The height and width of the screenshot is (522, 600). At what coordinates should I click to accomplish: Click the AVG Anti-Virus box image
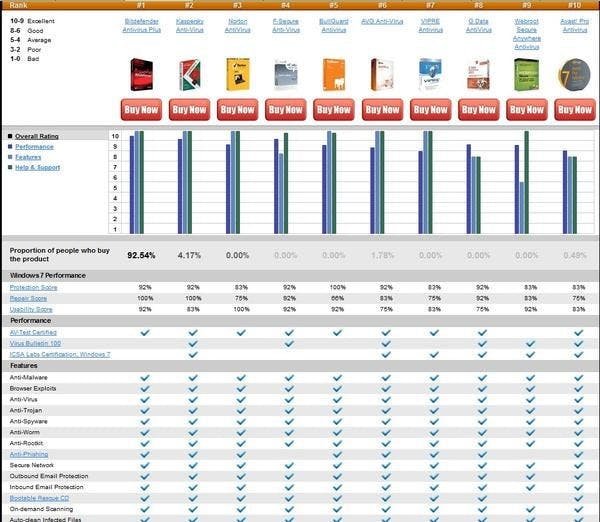(382, 74)
